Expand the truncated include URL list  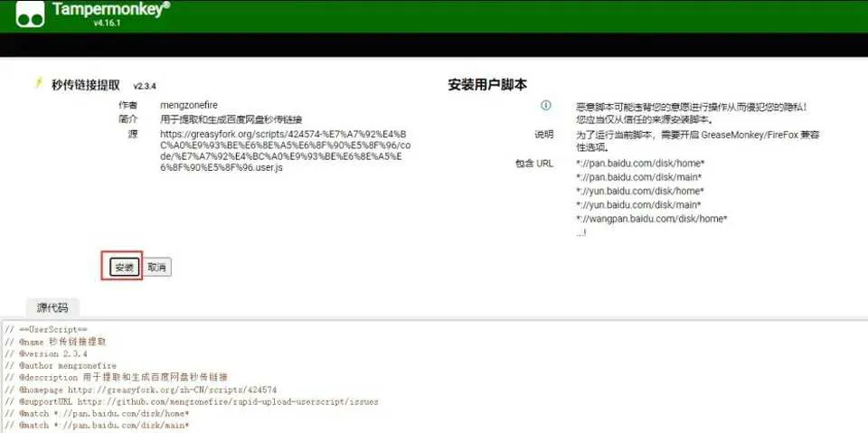[581, 232]
